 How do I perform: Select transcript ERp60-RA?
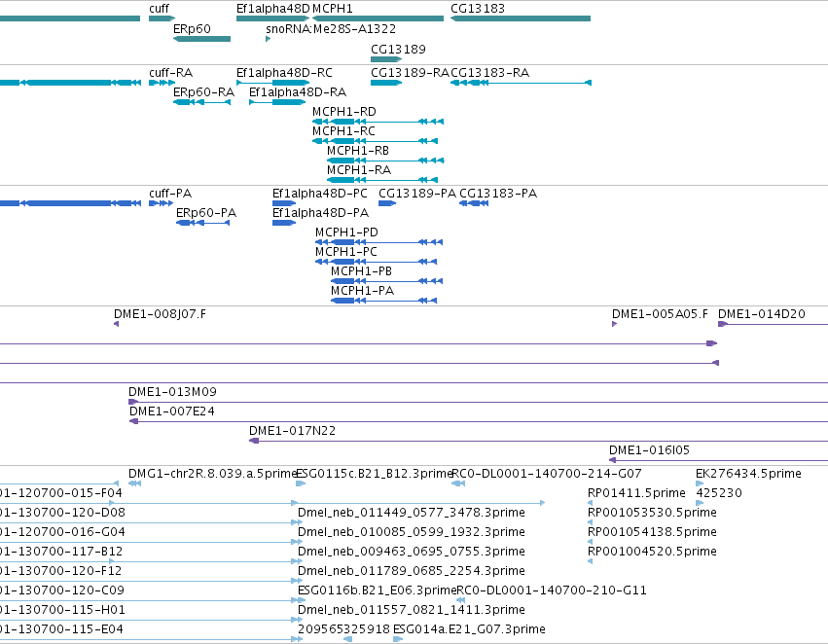(201, 102)
